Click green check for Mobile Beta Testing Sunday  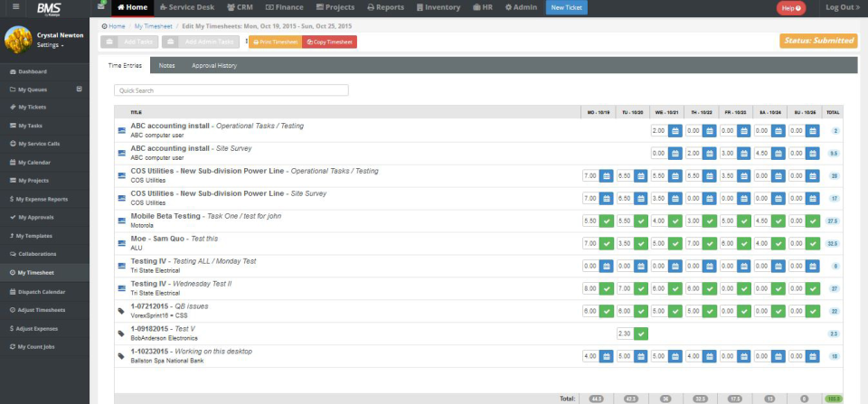812,221
